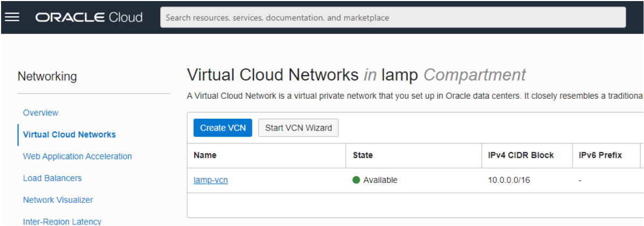This screenshot has width=644, height=226.
Task: Select the 10.0.0.0/16 CIDR value
Action: [509, 180]
